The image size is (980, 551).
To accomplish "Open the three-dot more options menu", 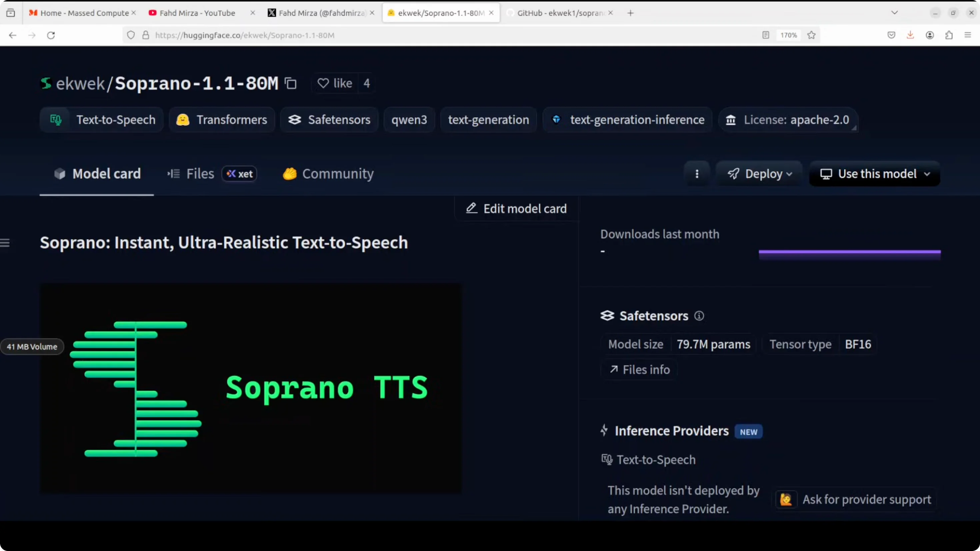I will [697, 174].
